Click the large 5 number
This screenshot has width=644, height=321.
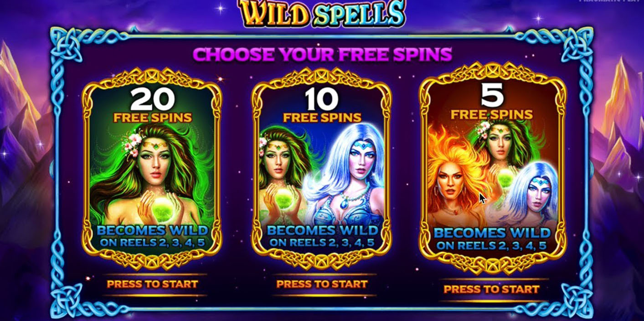point(492,95)
